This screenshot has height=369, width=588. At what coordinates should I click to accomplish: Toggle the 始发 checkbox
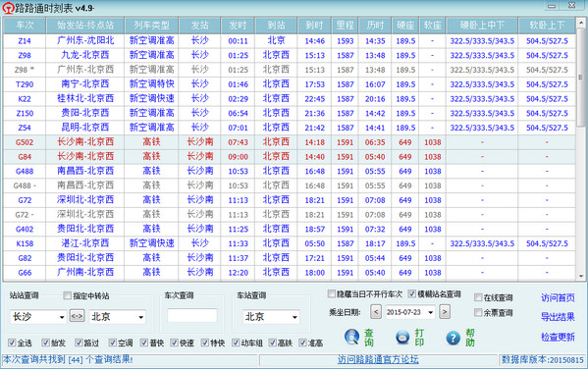click(46, 343)
